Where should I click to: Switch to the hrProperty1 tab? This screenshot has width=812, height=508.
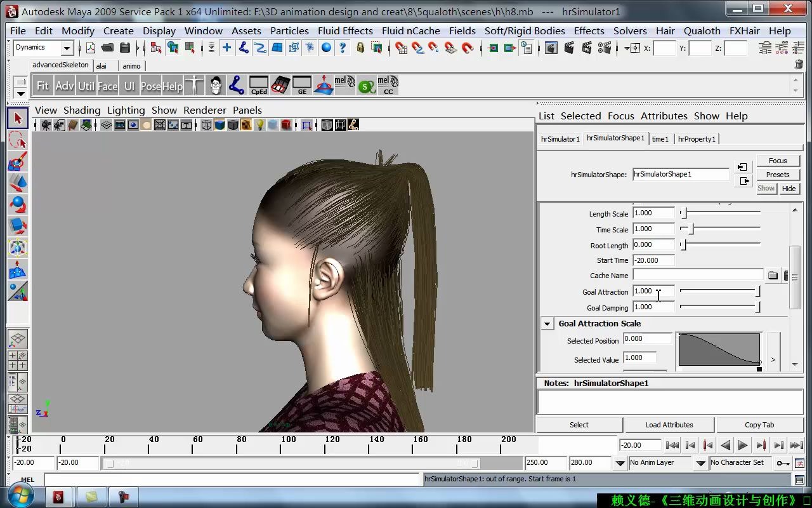(697, 139)
